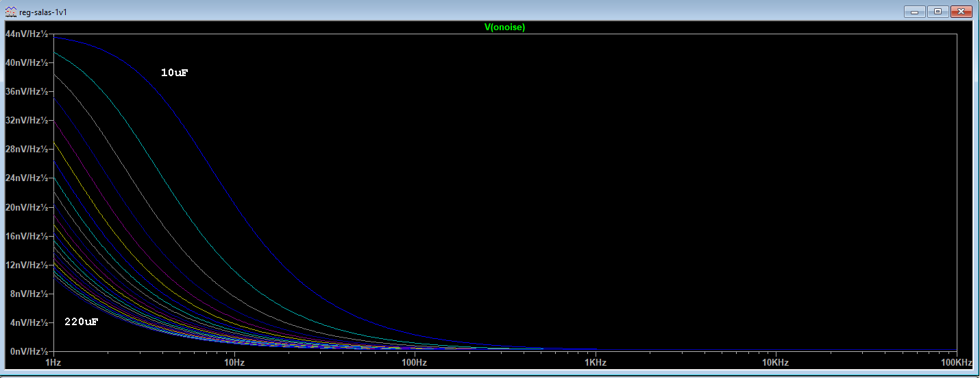Click the 10Hz x-axis label
The image size is (980, 378).
pos(234,362)
